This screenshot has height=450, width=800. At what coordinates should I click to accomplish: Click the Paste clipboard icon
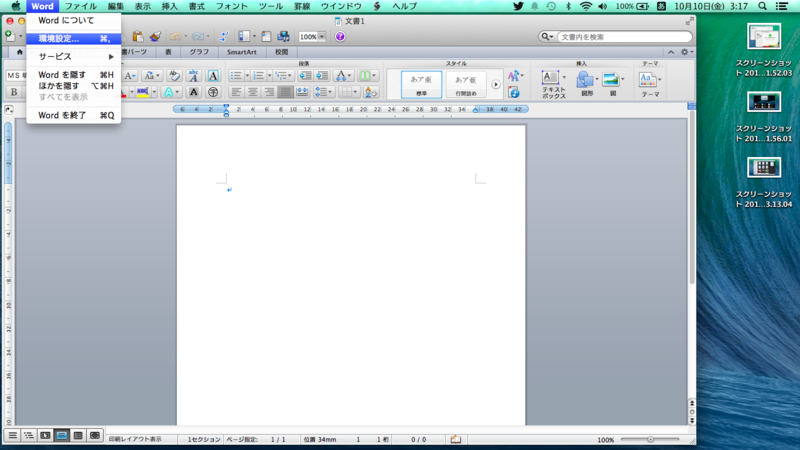(137, 36)
